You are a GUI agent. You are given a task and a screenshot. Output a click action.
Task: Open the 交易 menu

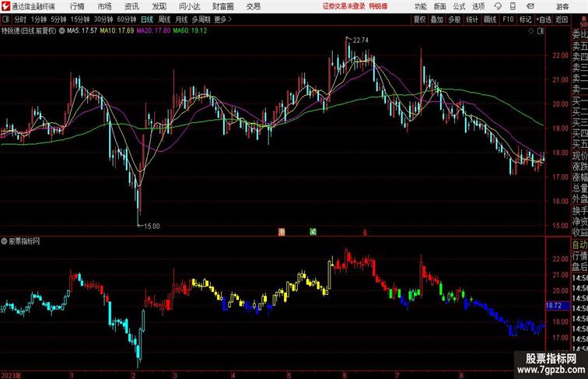tap(253, 6)
